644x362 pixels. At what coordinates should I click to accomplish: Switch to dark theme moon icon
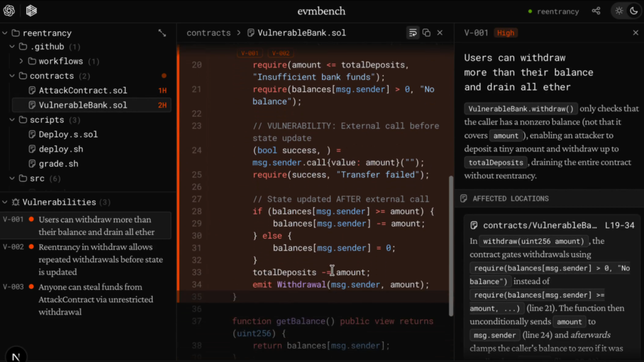[x=634, y=11]
